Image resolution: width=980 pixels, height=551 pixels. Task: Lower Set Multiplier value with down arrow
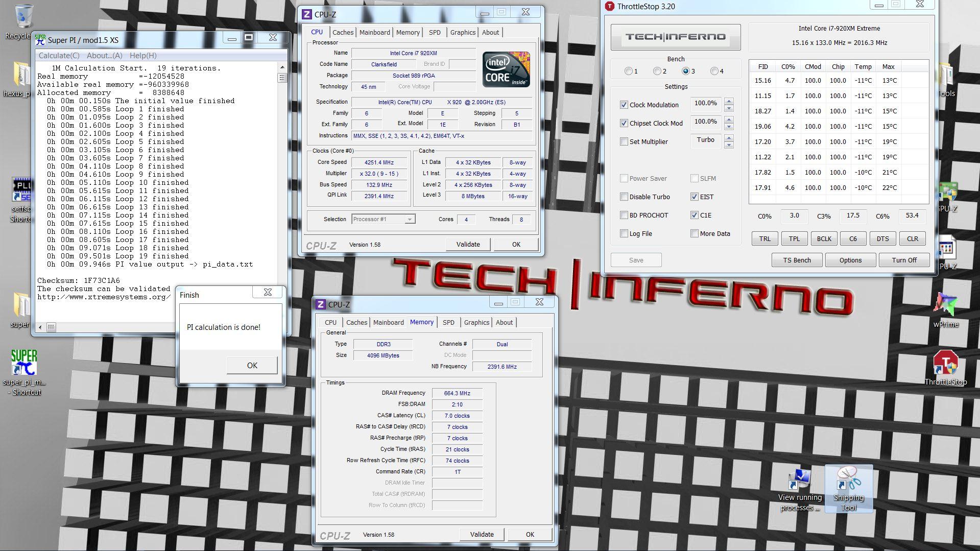point(729,145)
